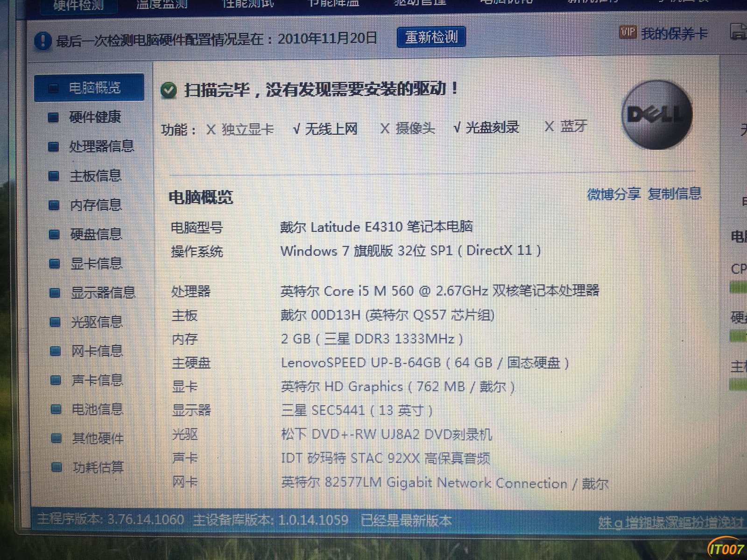Open 主板信息 section

click(x=96, y=176)
